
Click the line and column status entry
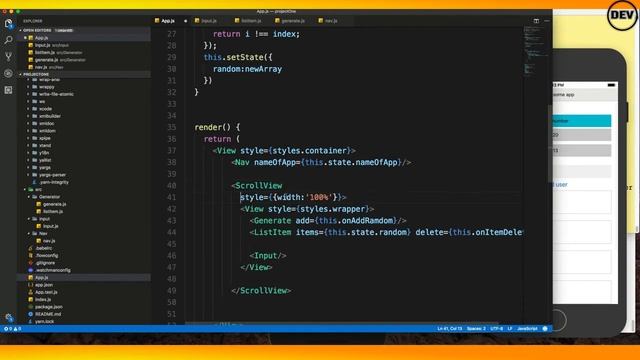click(449, 329)
